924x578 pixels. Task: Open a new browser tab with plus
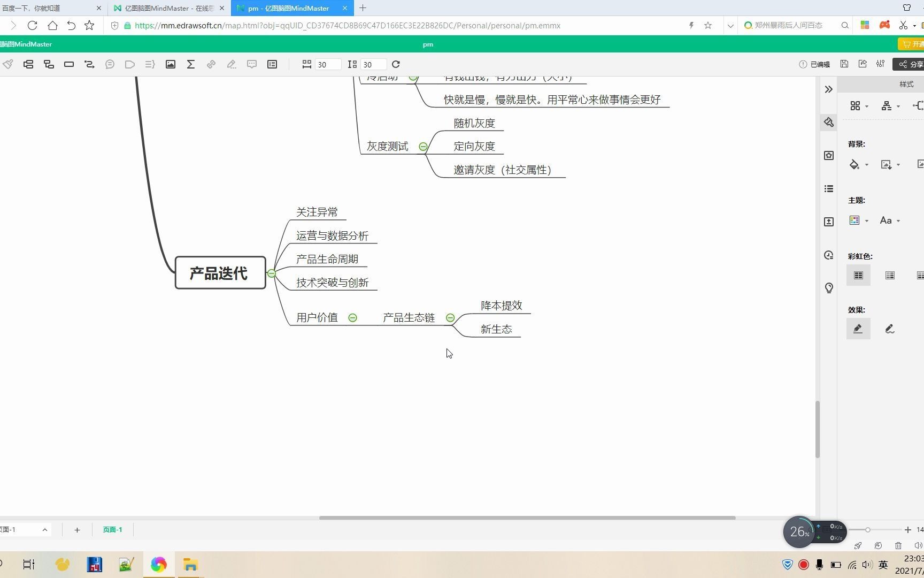(363, 8)
